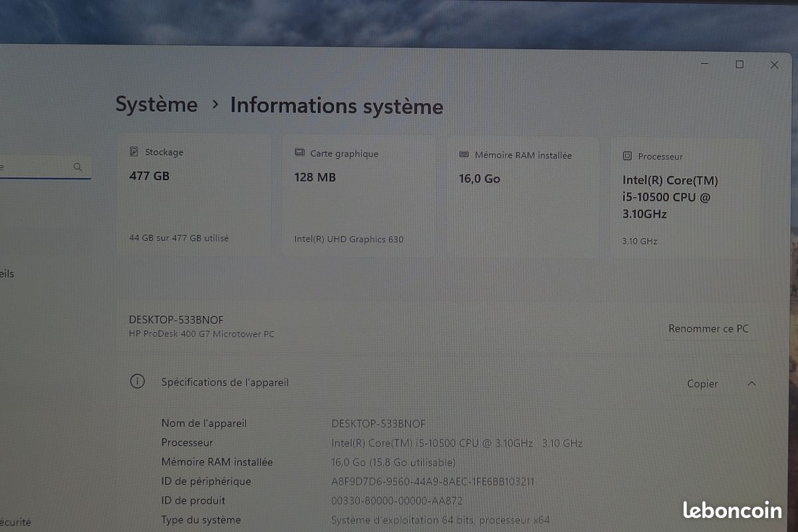The height and width of the screenshot is (532, 798).
Task: Click the CPU icon on the Processeur card
Action: pos(627,156)
